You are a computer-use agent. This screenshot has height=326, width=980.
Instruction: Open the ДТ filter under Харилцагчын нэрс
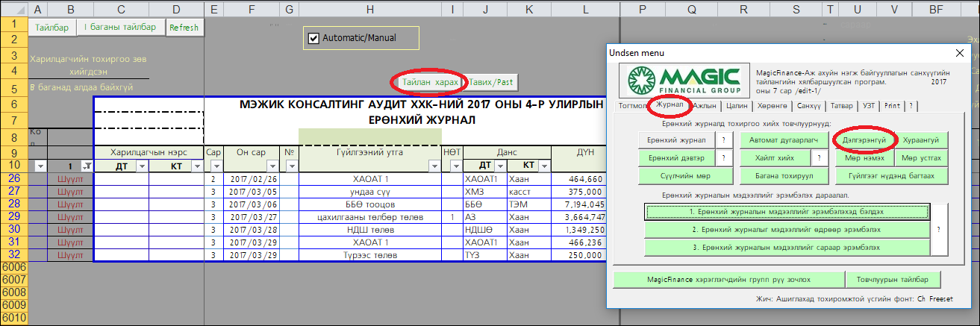(x=140, y=166)
